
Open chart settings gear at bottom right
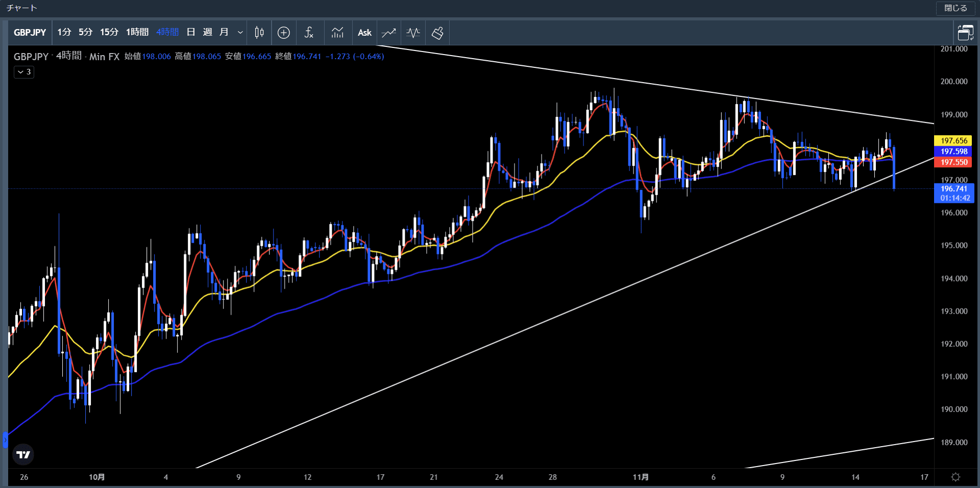click(955, 477)
